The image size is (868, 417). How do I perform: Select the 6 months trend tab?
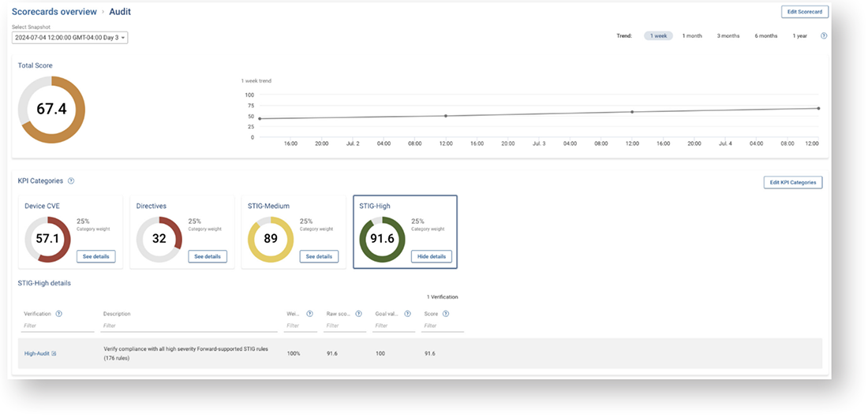pos(765,35)
